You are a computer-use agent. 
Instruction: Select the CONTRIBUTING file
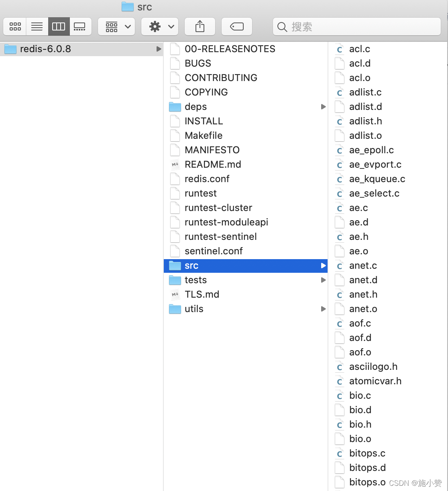coord(246,78)
